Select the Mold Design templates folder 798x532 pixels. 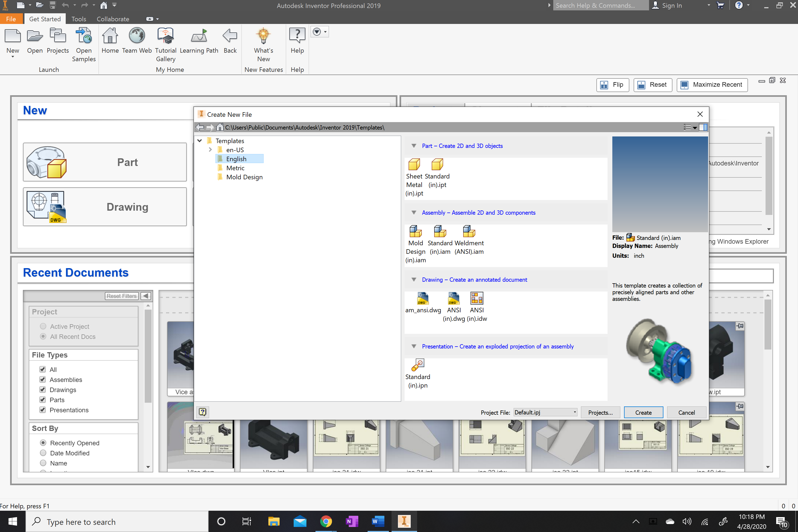(x=244, y=177)
